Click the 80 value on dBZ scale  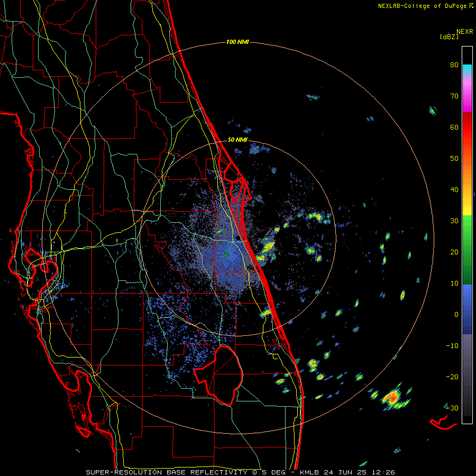click(x=454, y=65)
